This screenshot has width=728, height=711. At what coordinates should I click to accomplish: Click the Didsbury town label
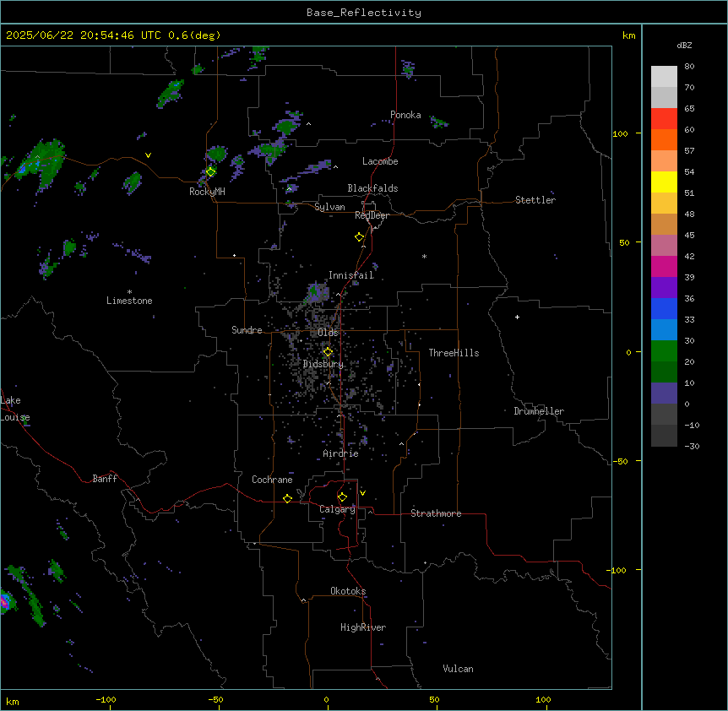coord(323,364)
